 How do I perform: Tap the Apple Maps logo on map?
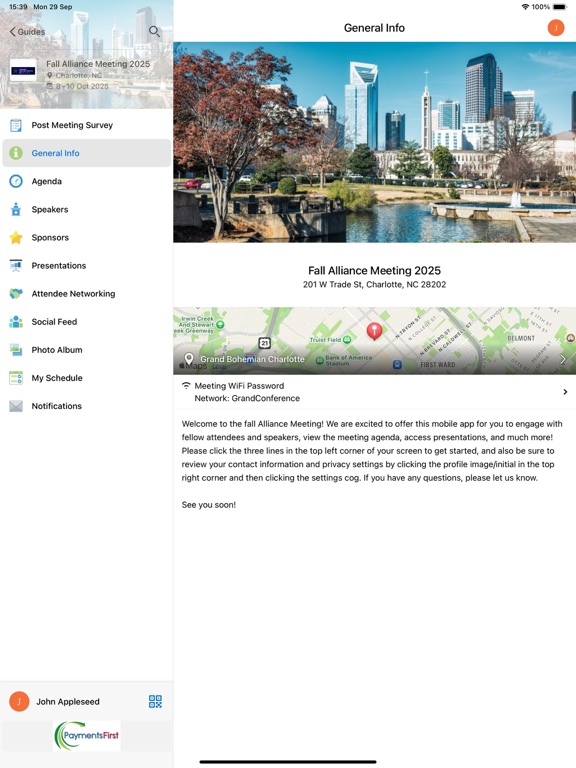pos(193,366)
